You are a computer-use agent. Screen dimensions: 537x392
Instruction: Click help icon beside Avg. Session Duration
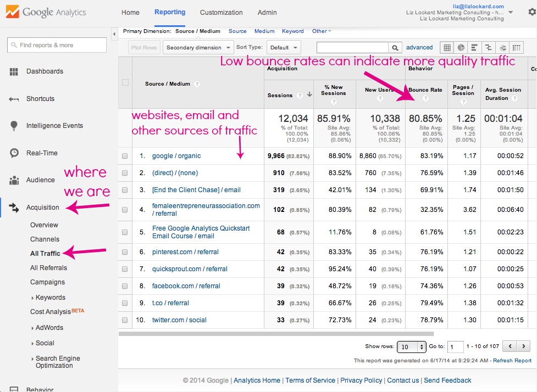(x=514, y=98)
